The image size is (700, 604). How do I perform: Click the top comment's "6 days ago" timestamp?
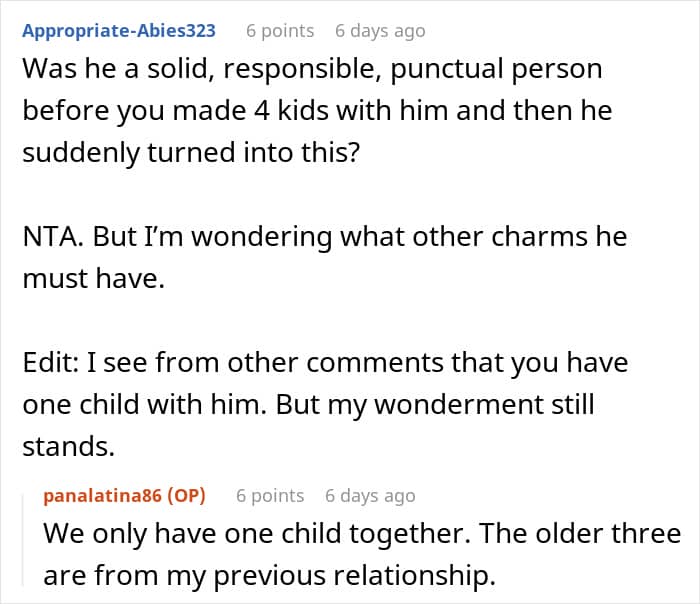380,30
